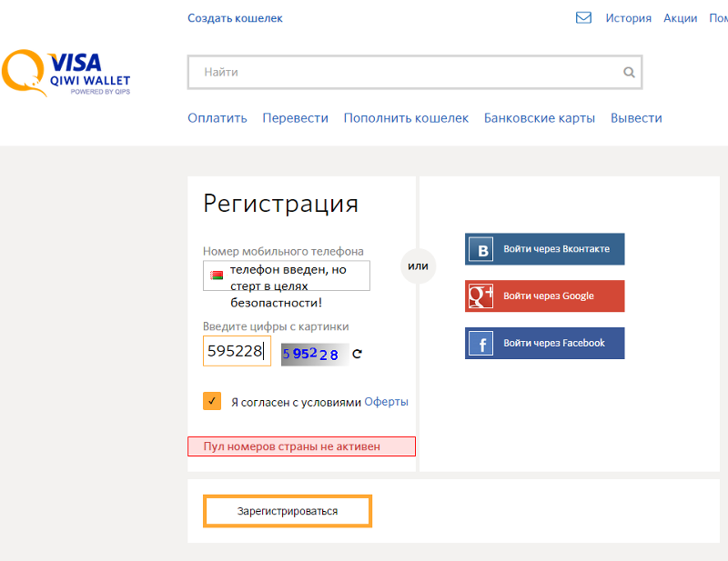Click Войти через Вконтакте button
This screenshot has width=728, height=561.
[x=544, y=249]
